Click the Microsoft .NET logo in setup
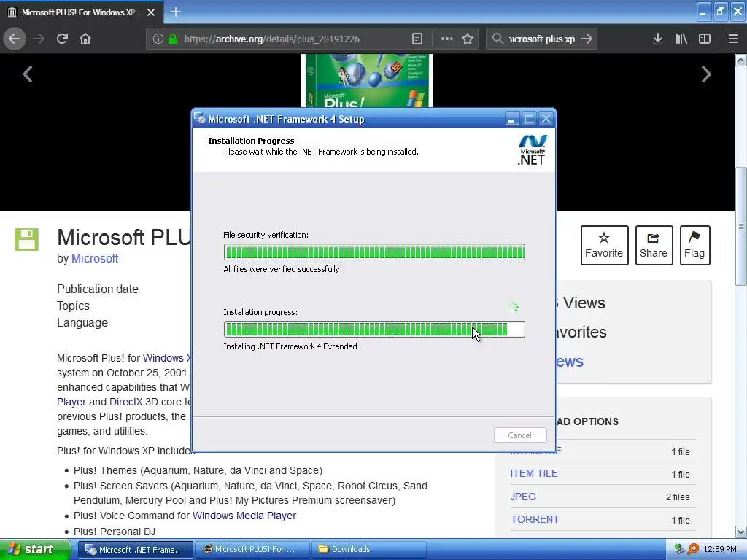Image resolution: width=747 pixels, height=560 pixels. pyautogui.click(x=532, y=150)
